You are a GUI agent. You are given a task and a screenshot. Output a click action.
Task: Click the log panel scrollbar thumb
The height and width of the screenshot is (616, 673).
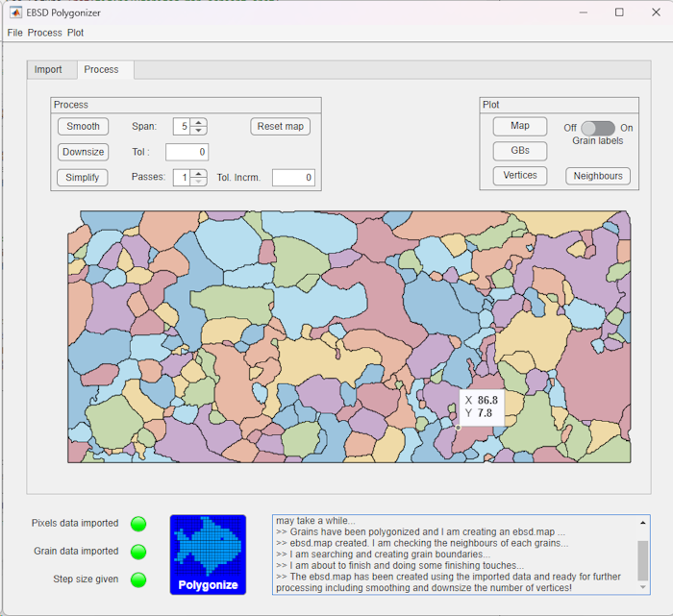click(642, 560)
